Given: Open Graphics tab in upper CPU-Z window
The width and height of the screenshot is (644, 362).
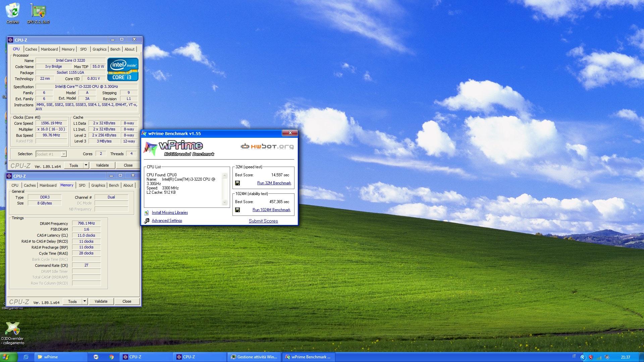Looking at the screenshot, I should pyautogui.click(x=100, y=49).
